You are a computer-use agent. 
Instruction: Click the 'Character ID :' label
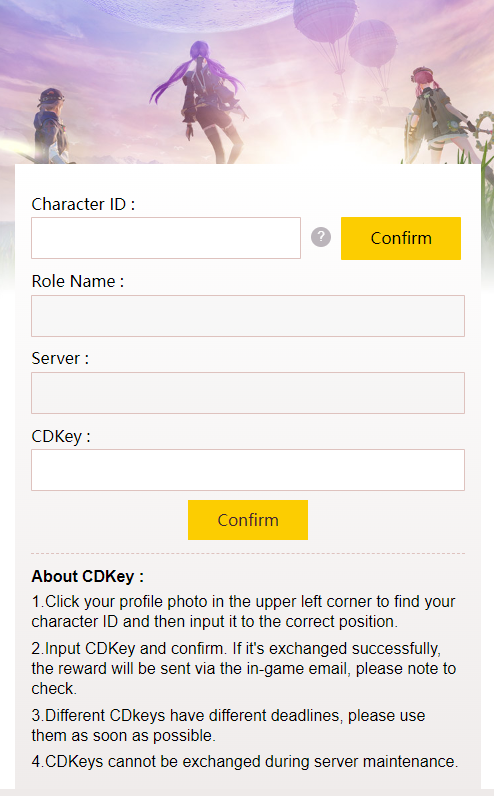click(x=83, y=204)
